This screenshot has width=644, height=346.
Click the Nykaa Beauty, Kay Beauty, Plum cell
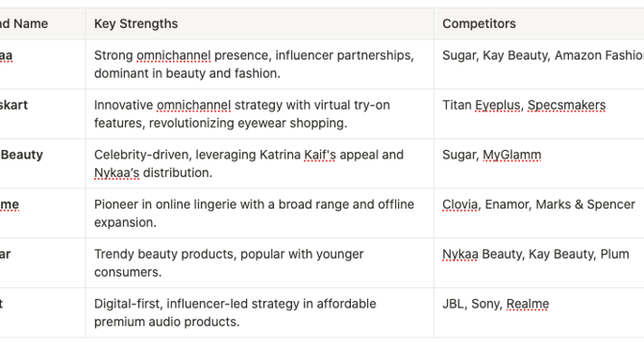539,263
